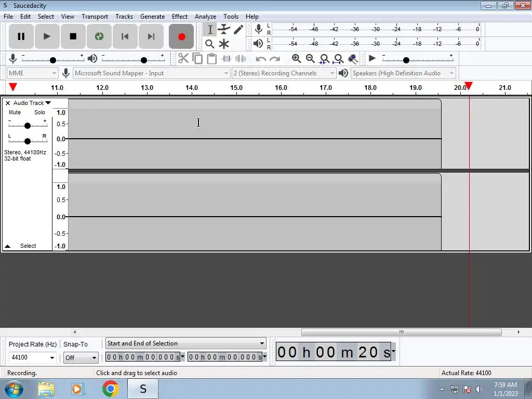Close the Audio Track with X

(x=8, y=103)
